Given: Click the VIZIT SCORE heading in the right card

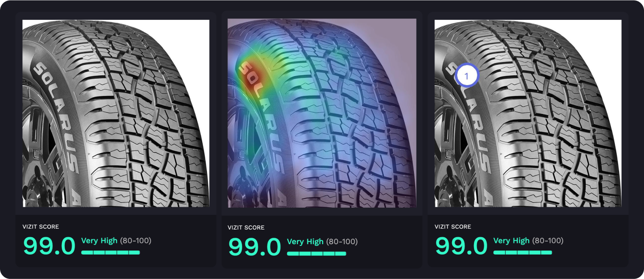Looking at the screenshot, I should pos(453,227).
